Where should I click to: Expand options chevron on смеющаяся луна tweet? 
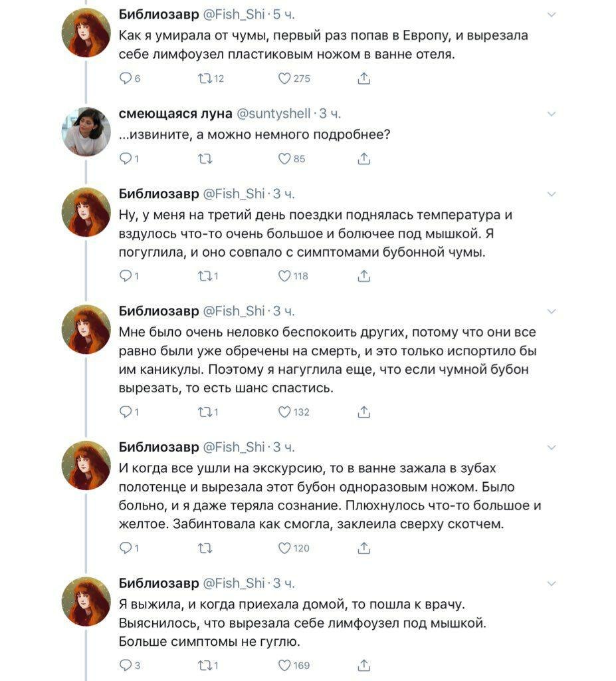point(551,114)
